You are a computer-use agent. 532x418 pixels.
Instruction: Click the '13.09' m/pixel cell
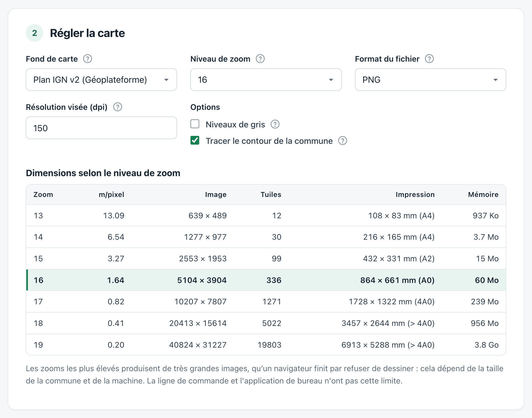pyautogui.click(x=114, y=216)
